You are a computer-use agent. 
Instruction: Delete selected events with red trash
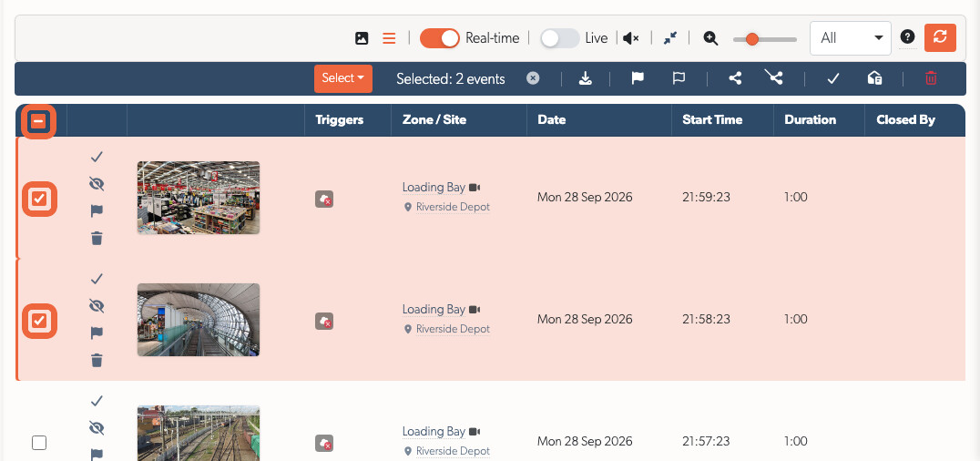pos(931,78)
